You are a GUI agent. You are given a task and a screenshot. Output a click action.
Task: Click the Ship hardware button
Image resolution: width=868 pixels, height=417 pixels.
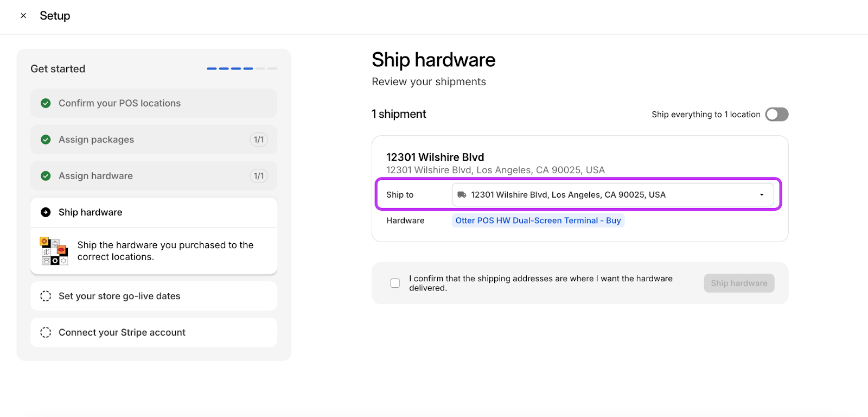pyautogui.click(x=739, y=283)
